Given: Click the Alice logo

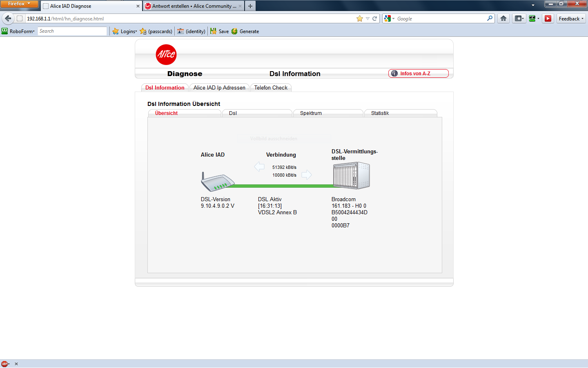Looking at the screenshot, I should point(166,54).
